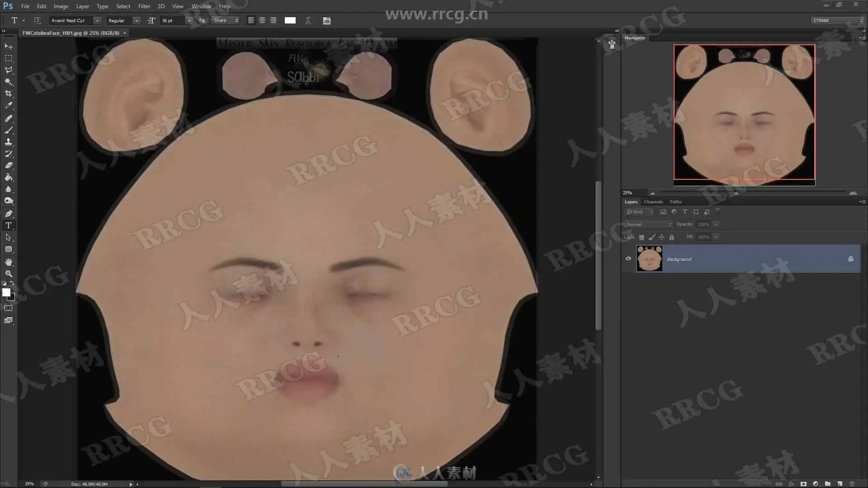Close the FWCatalinaFace_1001.jpg document tab

[125, 33]
